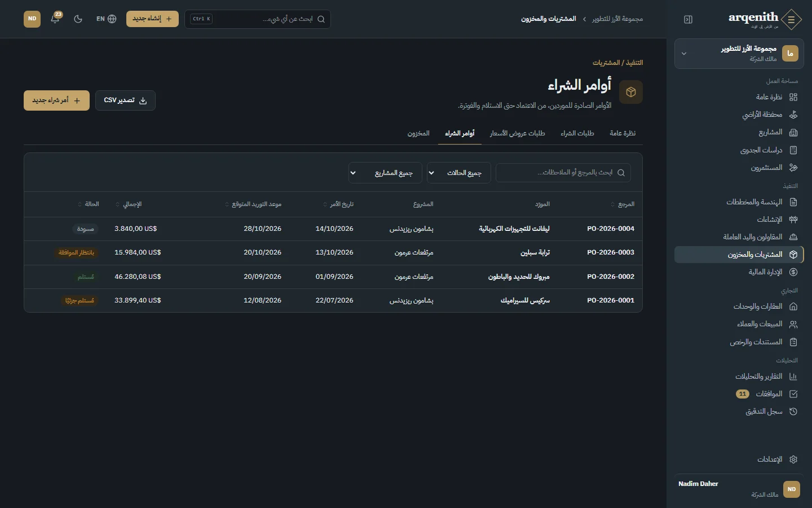Open المقاولون واليد العاملة in sidebar
The image size is (812, 508).
pos(739,237)
